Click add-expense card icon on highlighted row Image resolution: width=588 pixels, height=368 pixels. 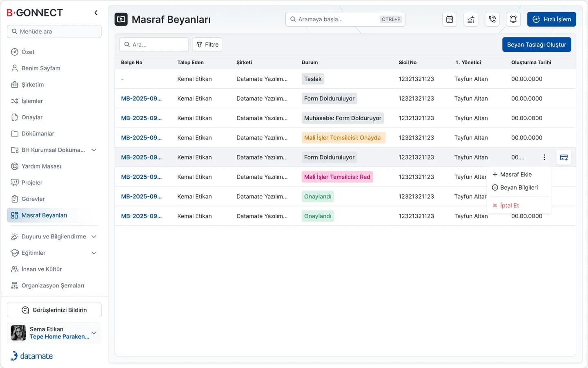pos(564,157)
